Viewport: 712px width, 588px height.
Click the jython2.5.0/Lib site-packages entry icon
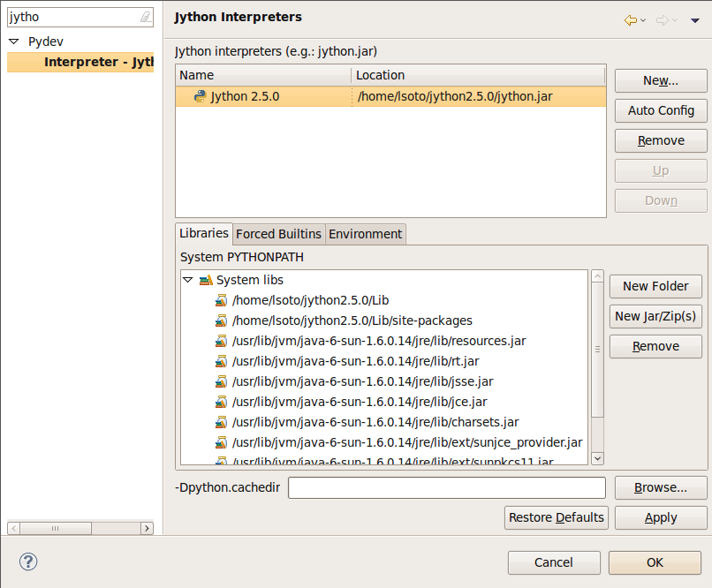tap(220, 320)
